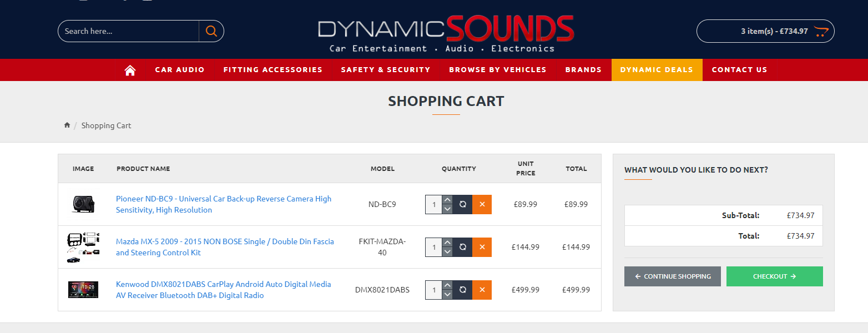
Task: Refresh quantity for Pioneer ND-BC9
Action: (x=462, y=204)
